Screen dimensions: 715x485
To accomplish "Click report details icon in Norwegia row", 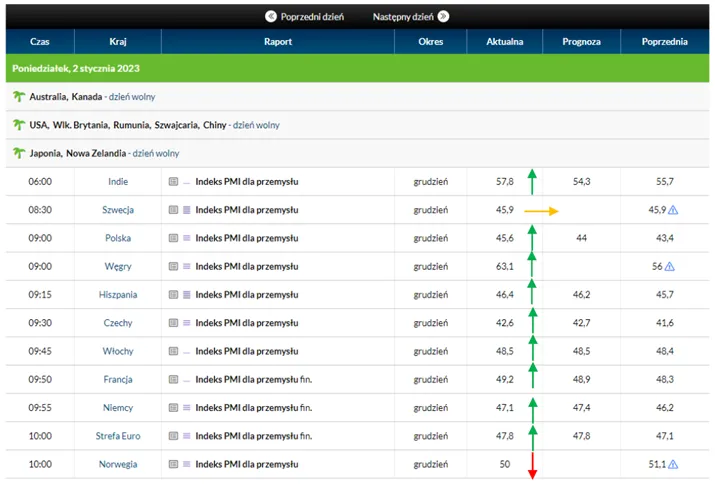I will [x=173, y=464].
